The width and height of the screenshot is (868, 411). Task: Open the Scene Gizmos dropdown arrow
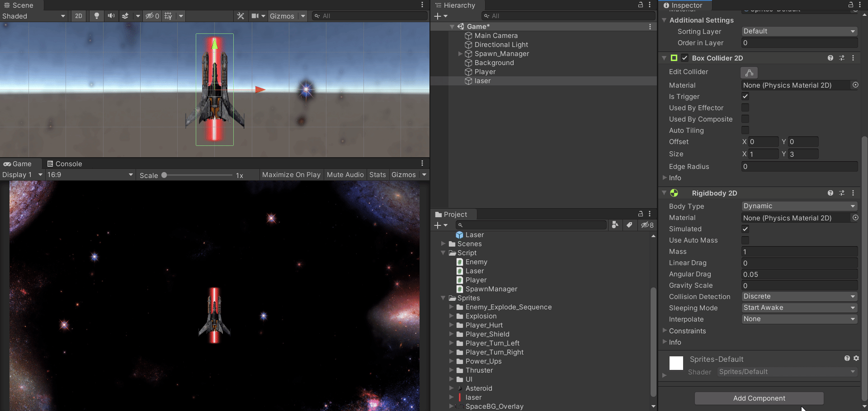click(303, 16)
